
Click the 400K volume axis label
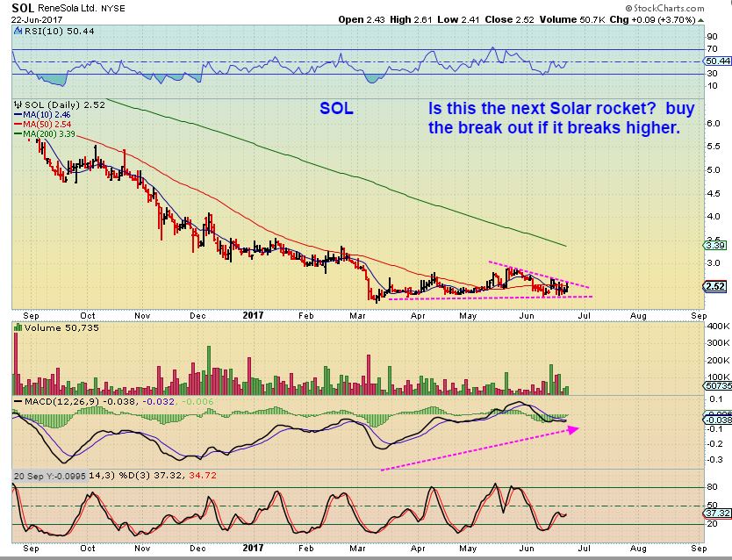[x=718, y=326]
